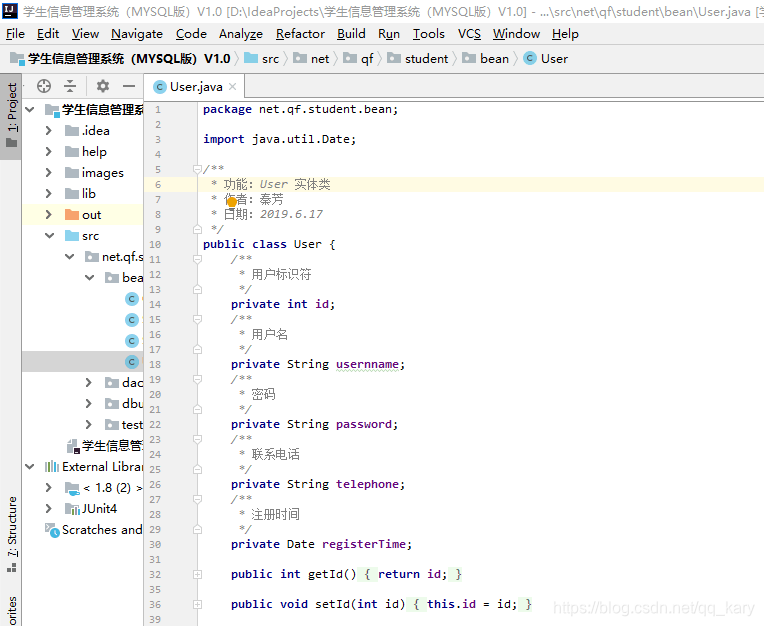Expand the folded getId method at line 32
The image size is (764, 626).
[x=197, y=574]
